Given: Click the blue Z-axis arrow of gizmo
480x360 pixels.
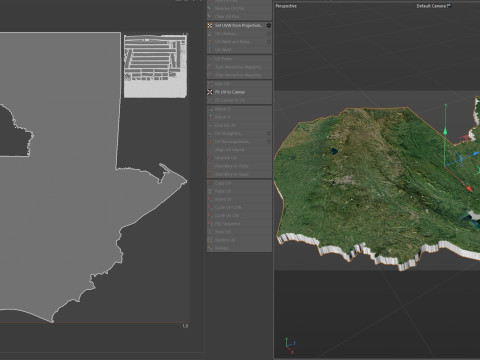Looking at the screenshot, I should 476,154.
